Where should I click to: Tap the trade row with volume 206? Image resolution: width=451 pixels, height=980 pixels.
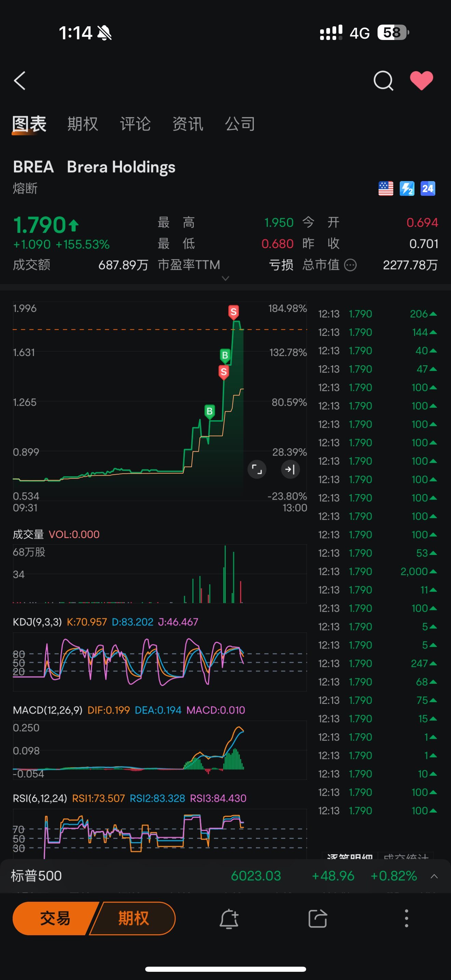click(x=378, y=314)
